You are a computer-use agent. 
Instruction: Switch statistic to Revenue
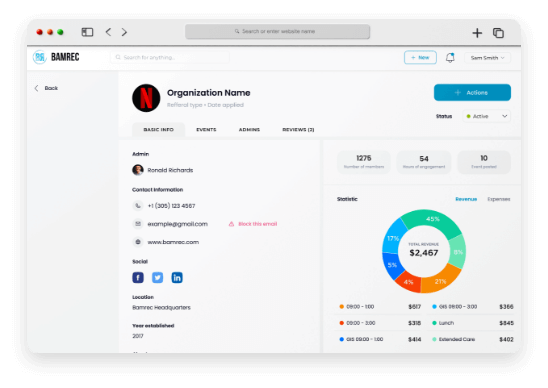(x=466, y=199)
